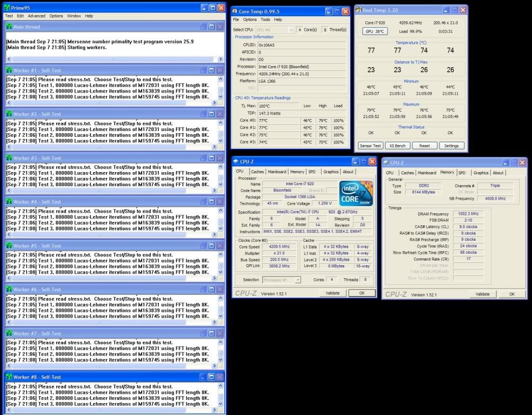Maximize the Main thread child window

click(x=211, y=27)
